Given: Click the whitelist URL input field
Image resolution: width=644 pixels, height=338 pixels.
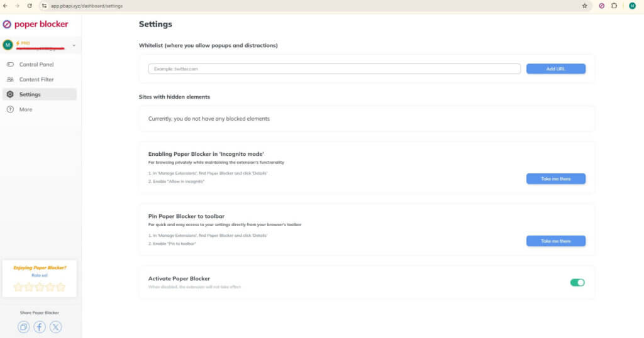Looking at the screenshot, I should click(334, 69).
